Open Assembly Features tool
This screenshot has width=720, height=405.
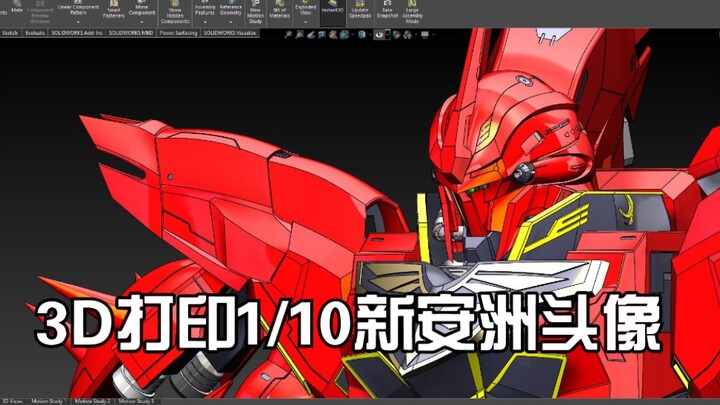tap(205, 9)
